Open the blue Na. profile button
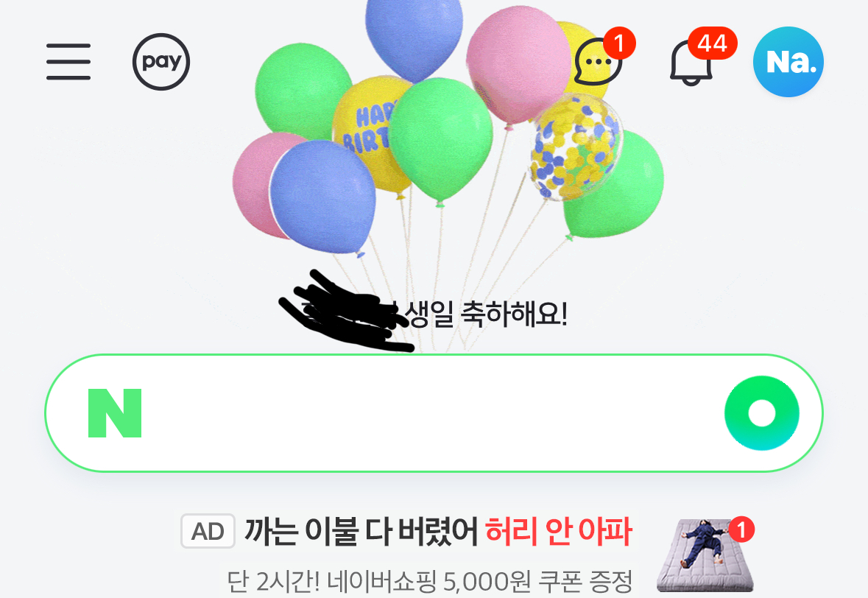868x598 pixels. tap(788, 61)
